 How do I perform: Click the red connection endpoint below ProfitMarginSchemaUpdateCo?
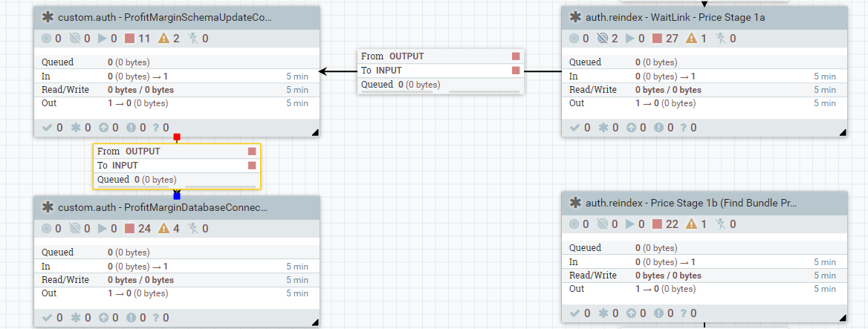coord(177,138)
